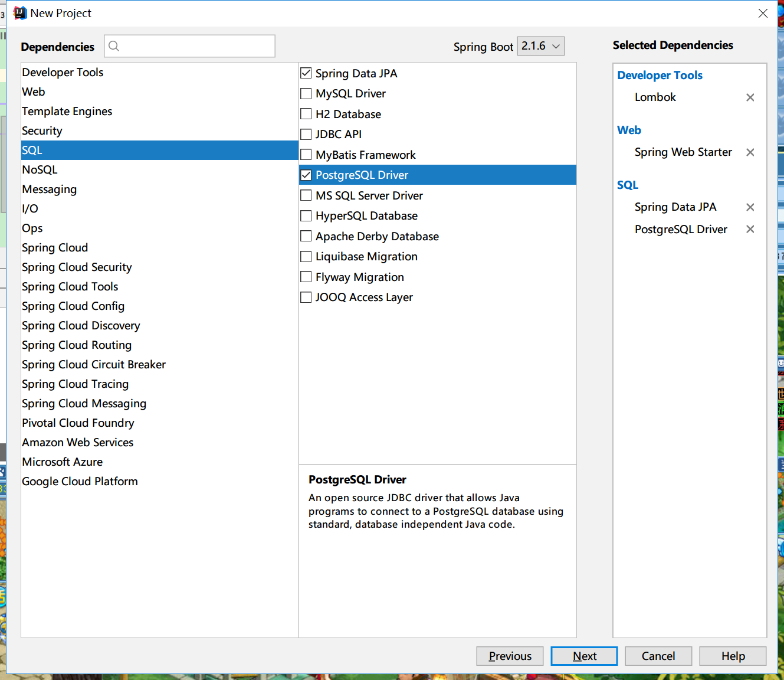
Task: Check the JDBC API checkbox
Action: pyautogui.click(x=306, y=134)
